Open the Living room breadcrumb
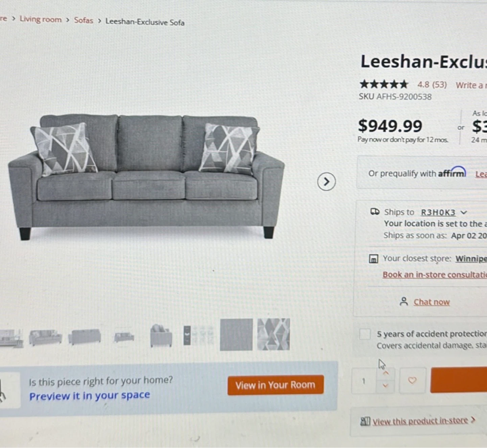Viewport: 487px width, 448px height. point(41,19)
